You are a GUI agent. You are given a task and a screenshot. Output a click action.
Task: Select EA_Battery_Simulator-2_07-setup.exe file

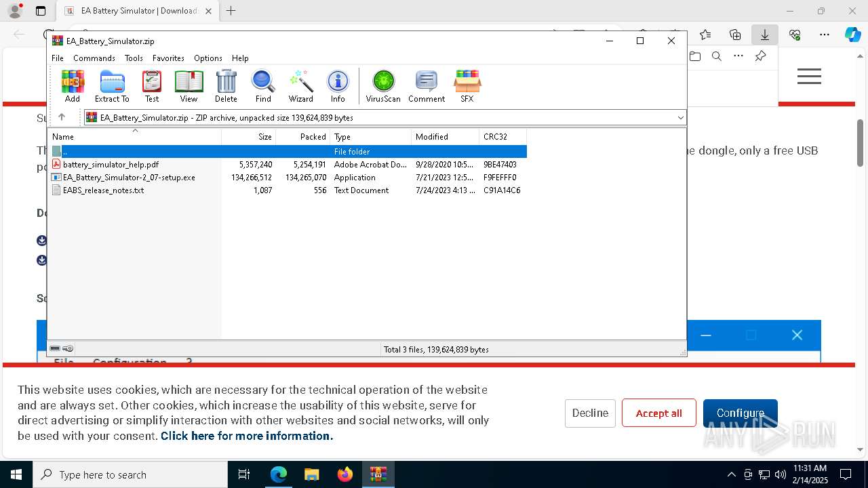point(288,178)
